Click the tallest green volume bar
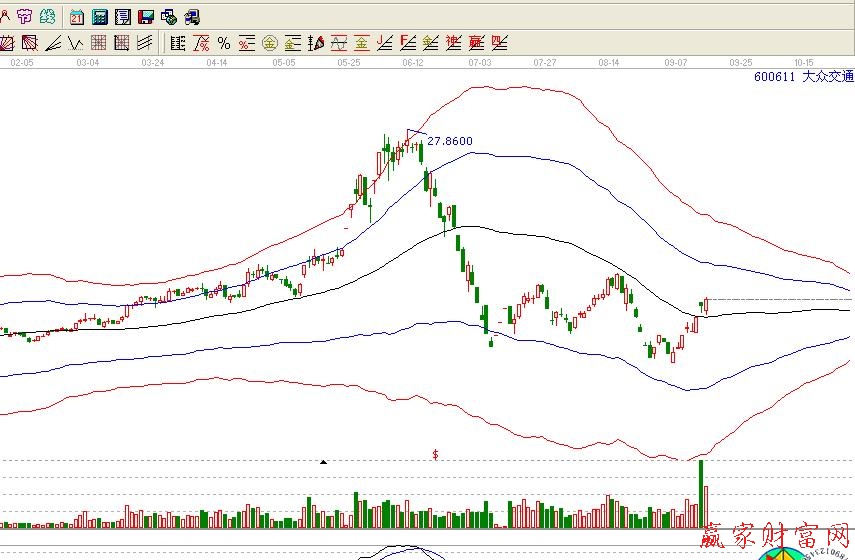 [x=701, y=493]
